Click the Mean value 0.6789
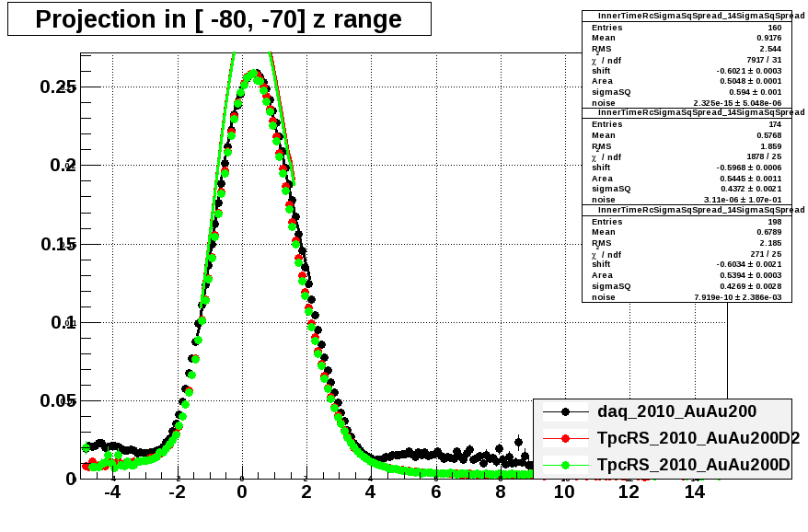 point(768,232)
